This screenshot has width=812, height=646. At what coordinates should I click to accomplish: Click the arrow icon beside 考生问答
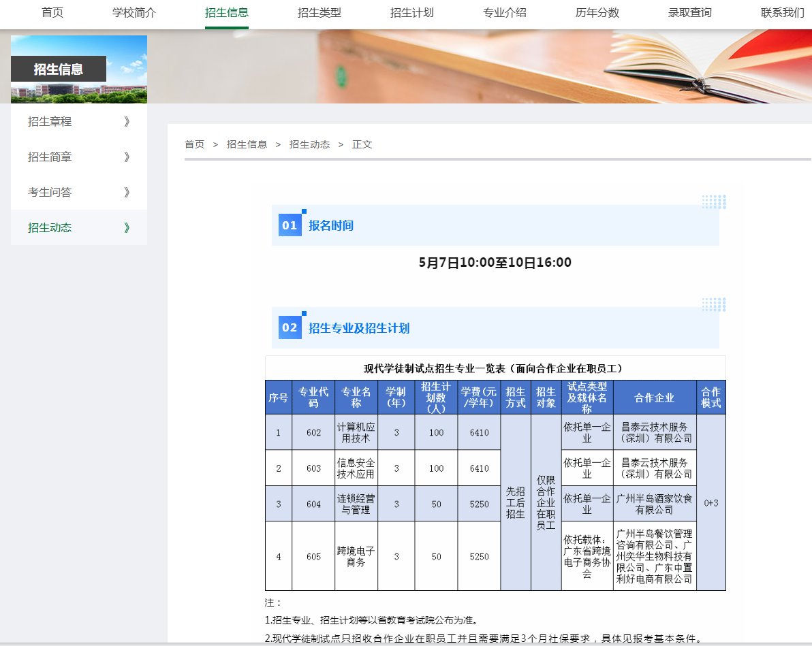127,192
